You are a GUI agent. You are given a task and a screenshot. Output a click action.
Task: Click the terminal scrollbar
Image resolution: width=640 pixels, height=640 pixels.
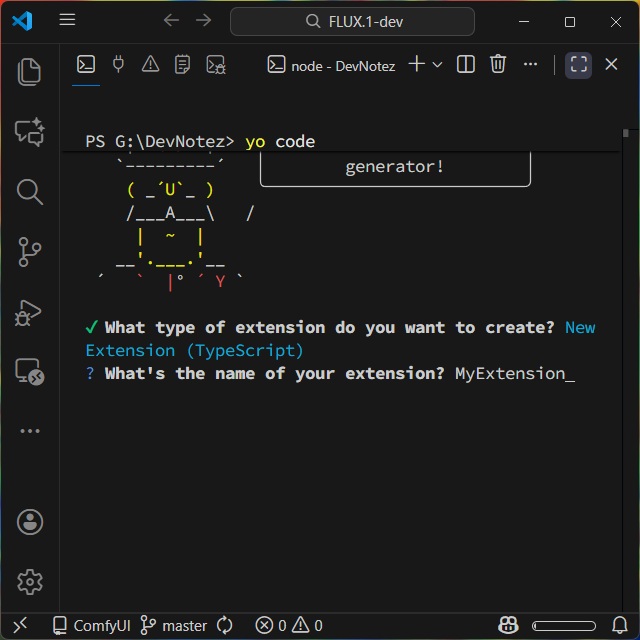pos(626,133)
